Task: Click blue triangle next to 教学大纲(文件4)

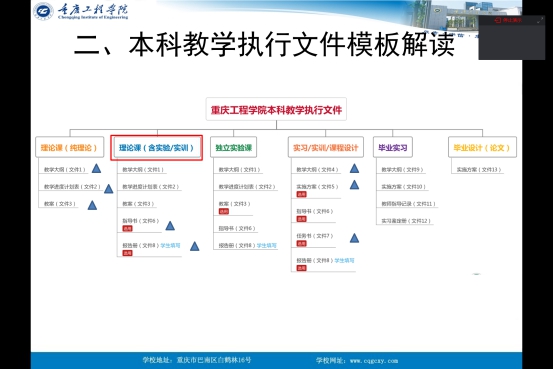Action: (x=354, y=168)
